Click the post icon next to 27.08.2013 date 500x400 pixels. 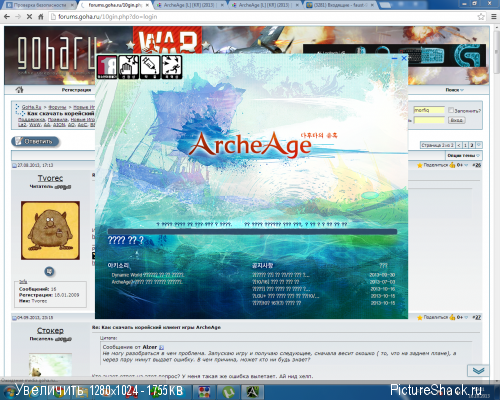point(14,165)
